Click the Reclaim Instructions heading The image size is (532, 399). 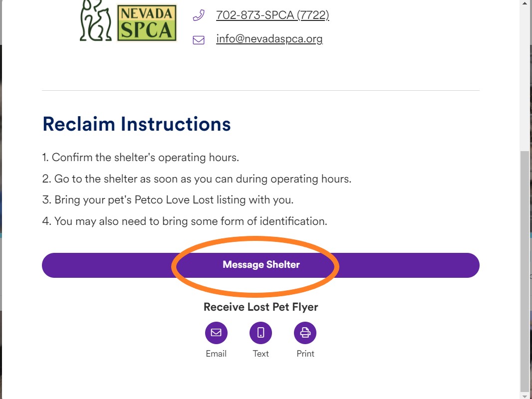(x=136, y=124)
